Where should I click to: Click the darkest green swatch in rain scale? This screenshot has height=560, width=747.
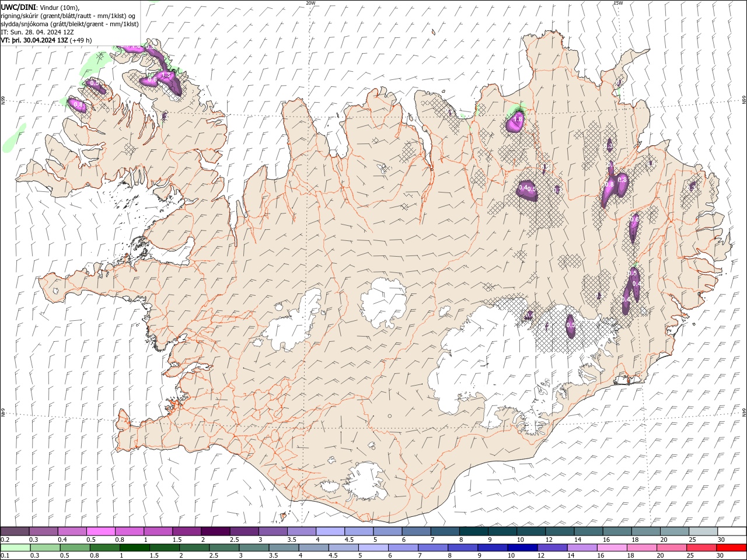pyautogui.click(x=134, y=548)
